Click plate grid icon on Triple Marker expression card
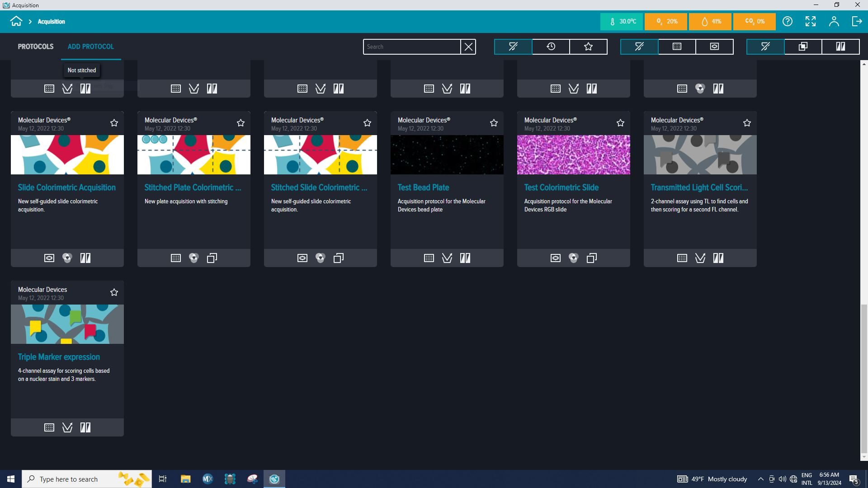The height and width of the screenshot is (488, 868). tap(49, 427)
